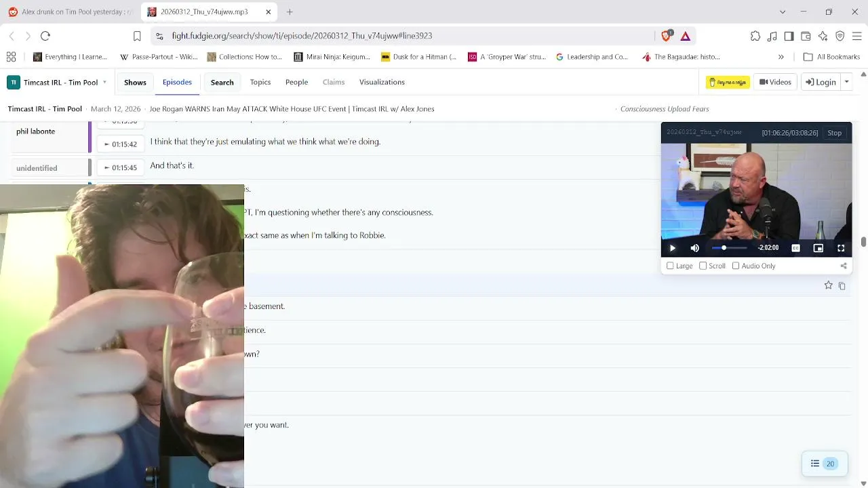The height and width of the screenshot is (488, 868).
Task: View site information in the address bar
Action: coord(159,36)
